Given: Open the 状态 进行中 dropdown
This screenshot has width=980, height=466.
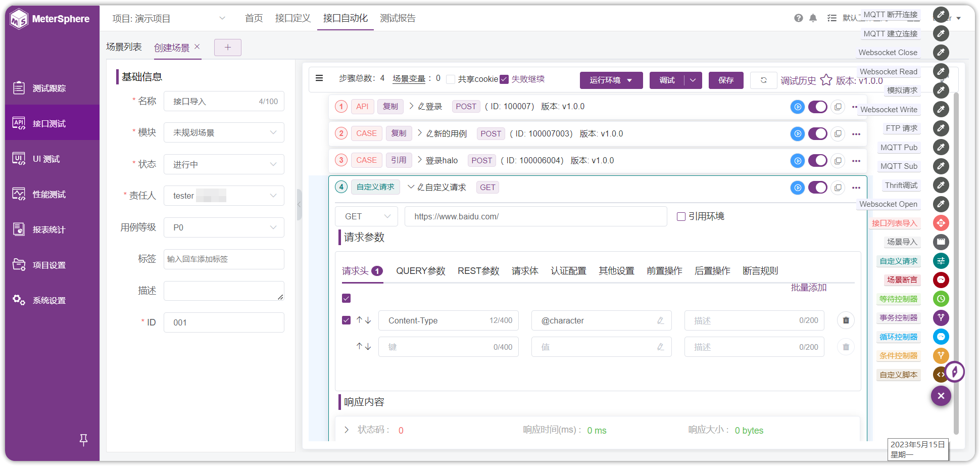Looking at the screenshot, I should pyautogui.click(x=224, y=164).
